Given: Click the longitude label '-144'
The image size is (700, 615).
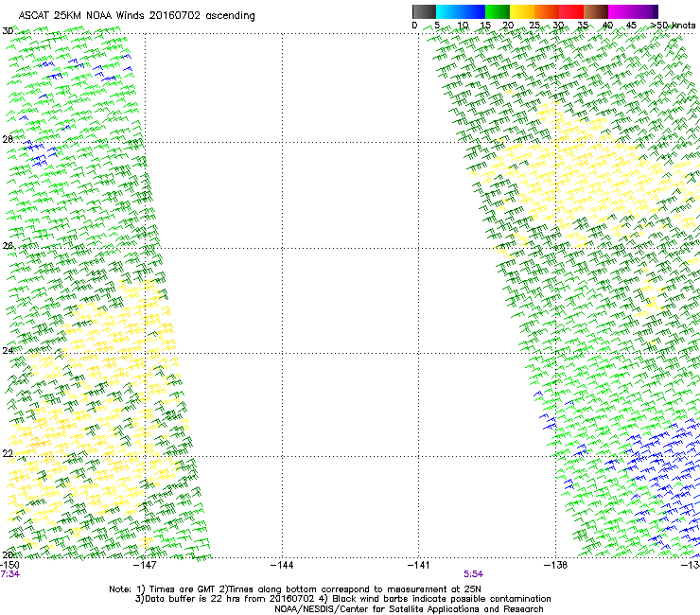Looking at the screenshot, I should [x=282, y=565].
